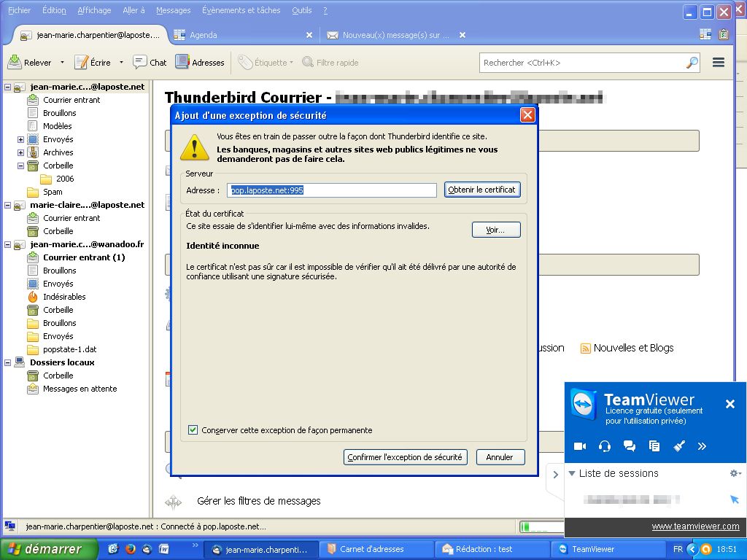Image resolution: width=747 pixels, height=560 pixels.
Task: Click the magnifier icon in search box
Action: coord(692,63)
